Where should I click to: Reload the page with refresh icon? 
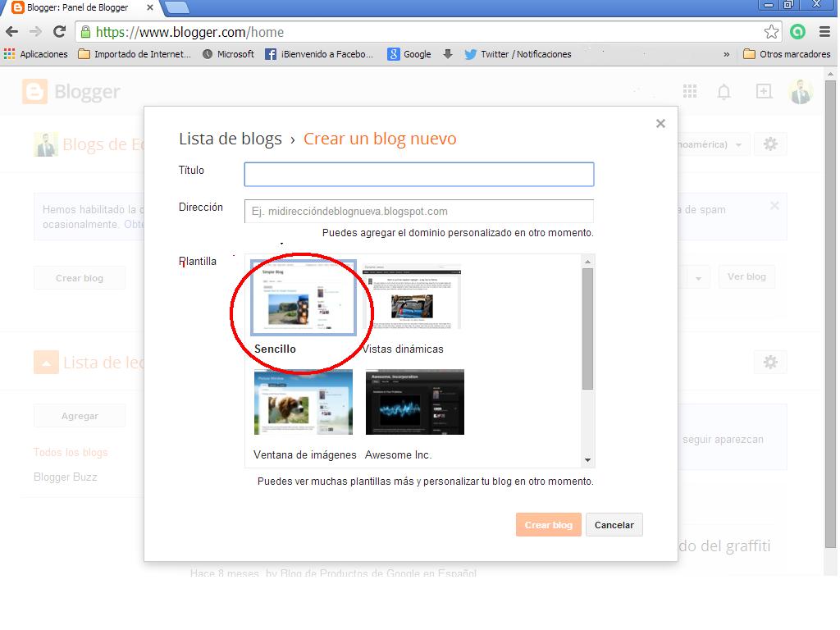[x=59, y=32]
